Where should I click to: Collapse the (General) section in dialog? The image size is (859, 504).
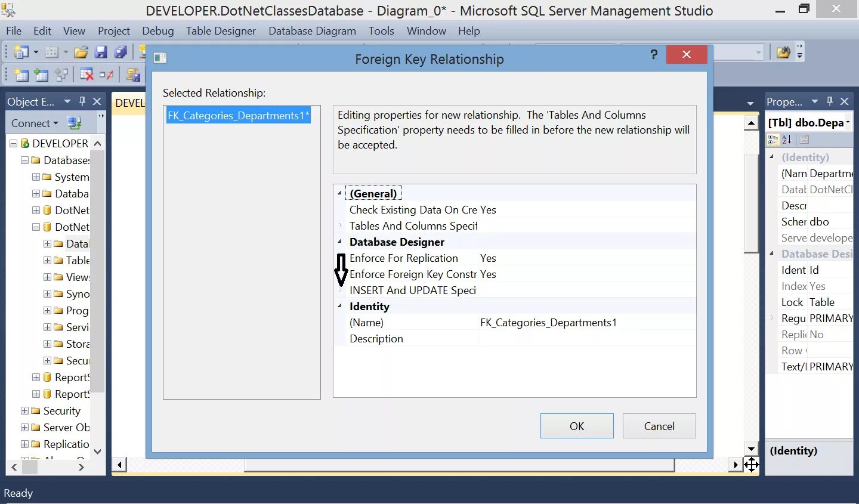(x=340, y=193)
